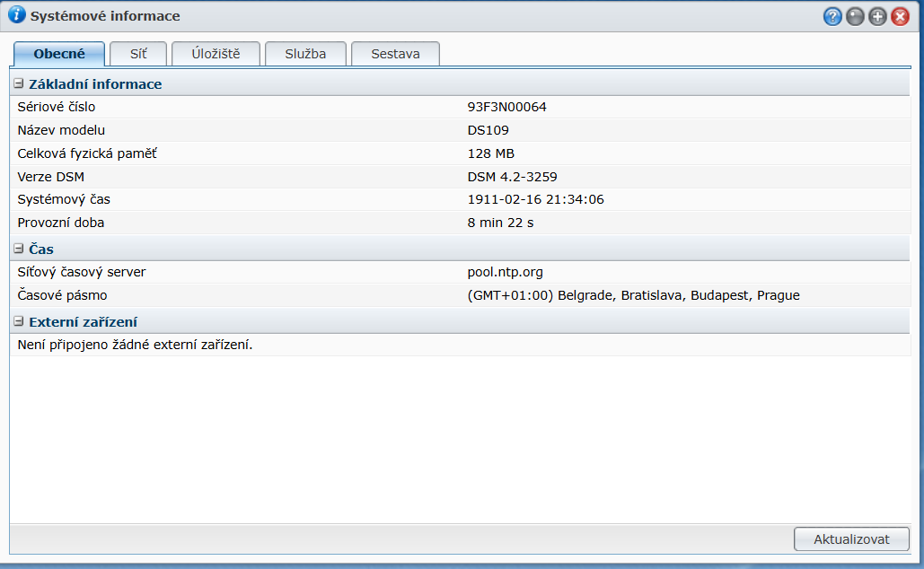Collapse the Čas section
The image size is (924, 569).
(x=20, y=249)
